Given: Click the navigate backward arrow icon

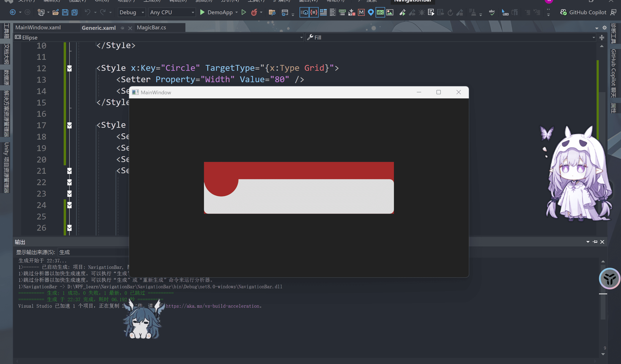Looking at the screenshot, I should pos(13,12).
